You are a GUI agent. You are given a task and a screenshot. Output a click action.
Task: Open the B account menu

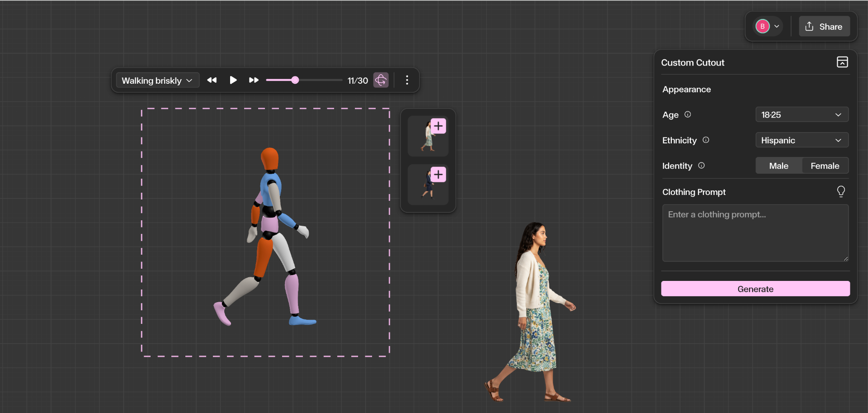(x=767, y=26)
